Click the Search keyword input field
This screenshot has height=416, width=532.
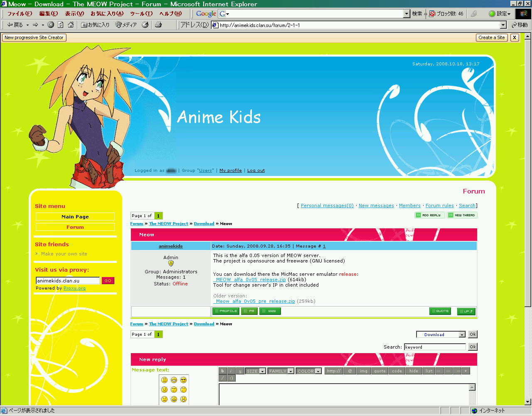(435, 347)
